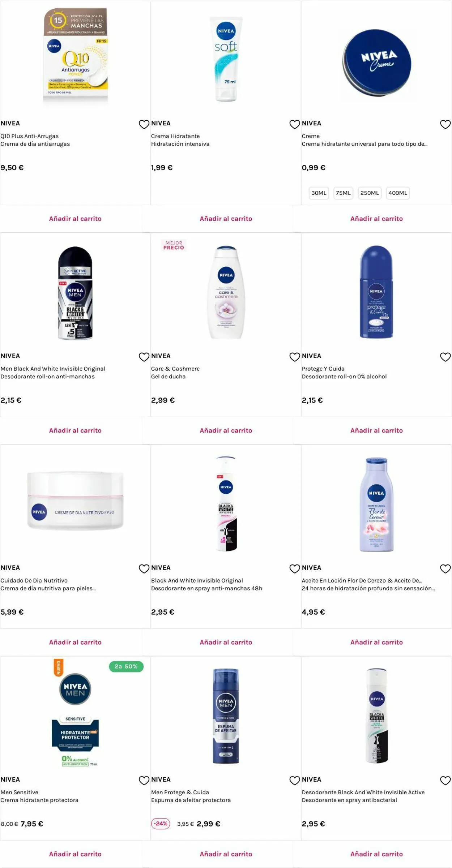This screenshot has width=452, height=868.
Task: Pick the 250ML size option
Action: [370, 193]
